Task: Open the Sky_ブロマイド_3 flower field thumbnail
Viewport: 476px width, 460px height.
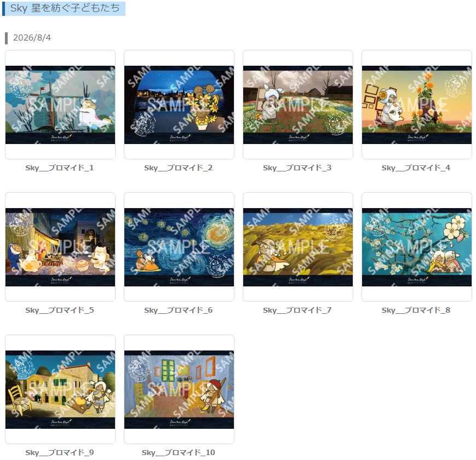Action: 298,105
